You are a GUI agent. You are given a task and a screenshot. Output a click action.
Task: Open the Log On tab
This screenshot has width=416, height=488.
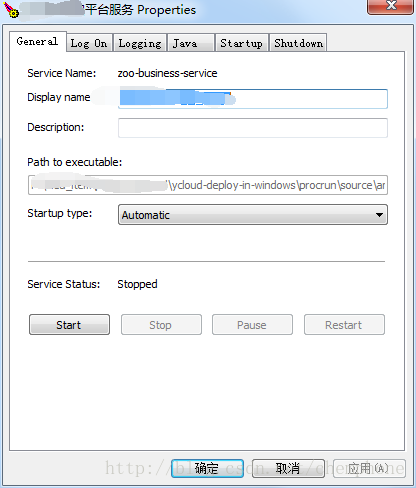coord(89,43)
